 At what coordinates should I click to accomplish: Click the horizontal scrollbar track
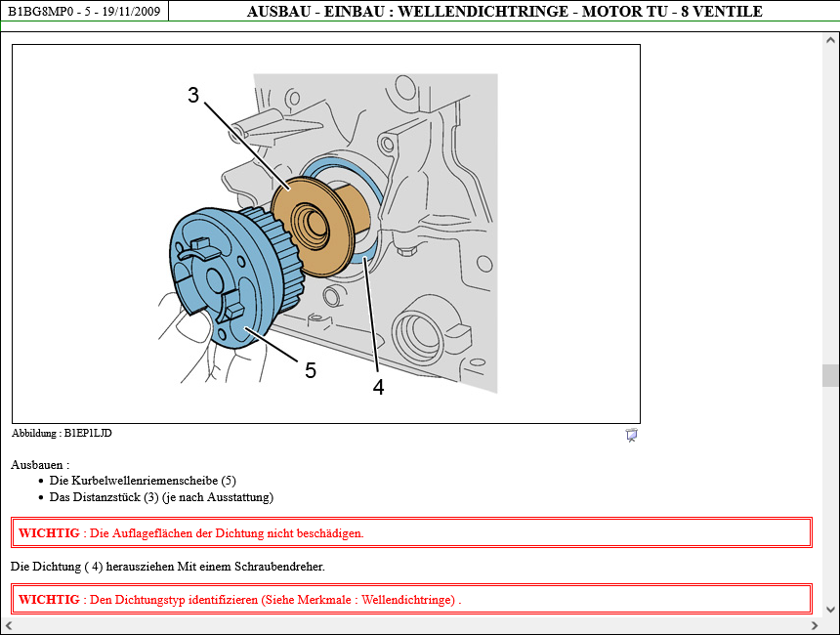click(410, 625)
